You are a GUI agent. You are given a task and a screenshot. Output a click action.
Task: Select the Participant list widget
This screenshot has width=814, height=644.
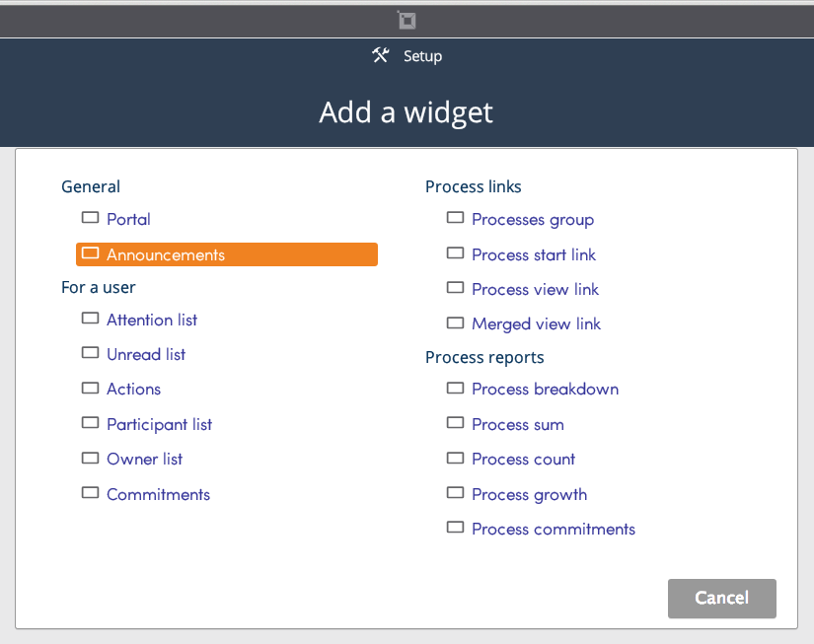click(159, 424)
